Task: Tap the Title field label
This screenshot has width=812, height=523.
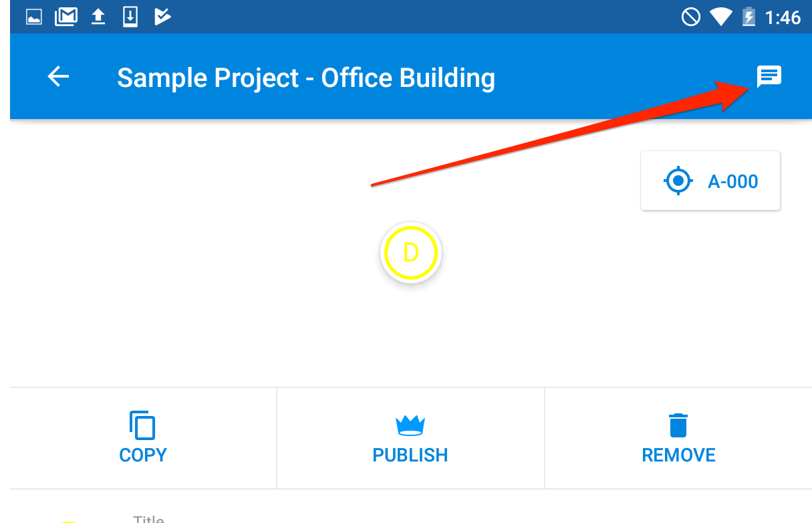Action: click(148, 519)
